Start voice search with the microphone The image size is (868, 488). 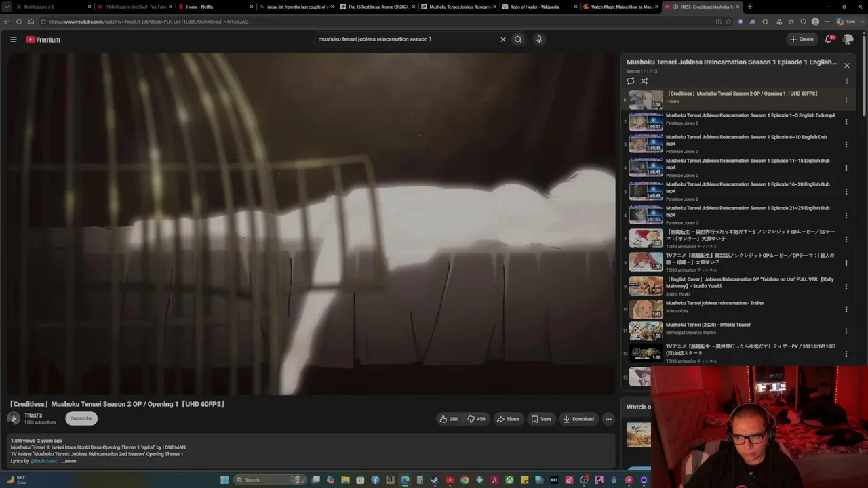click(539, 39)
